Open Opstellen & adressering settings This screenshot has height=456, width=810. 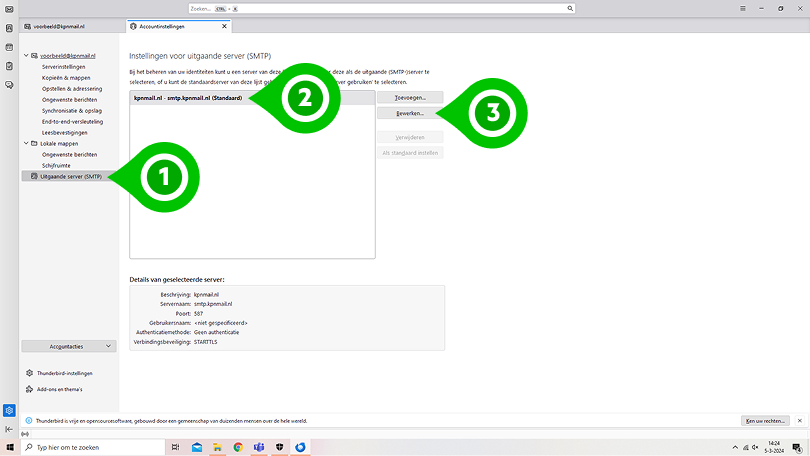tap(72, 89)
